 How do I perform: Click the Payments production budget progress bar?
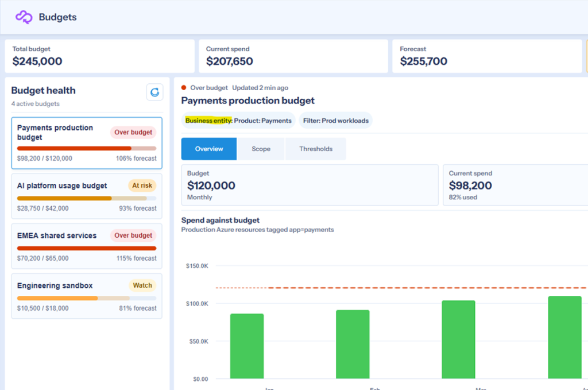click(87, 149)
